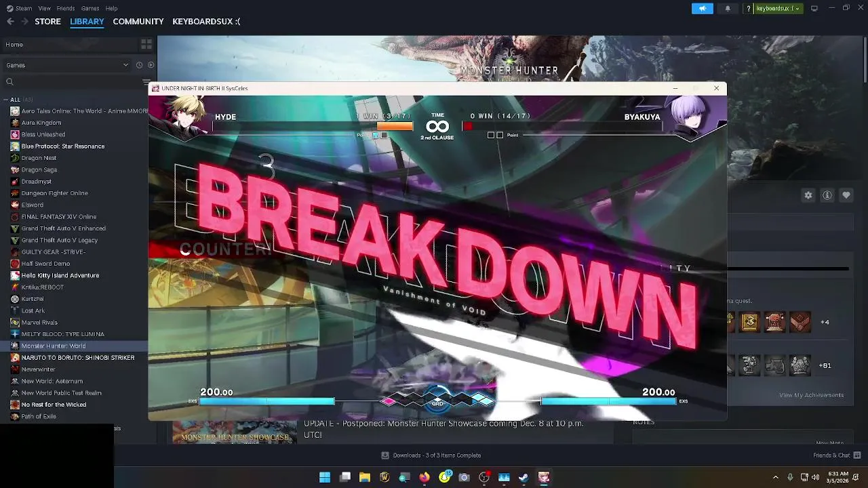Open File Explorer from the taskbar
The height and width of the screenshot is (488, 868).
point(365,477)
